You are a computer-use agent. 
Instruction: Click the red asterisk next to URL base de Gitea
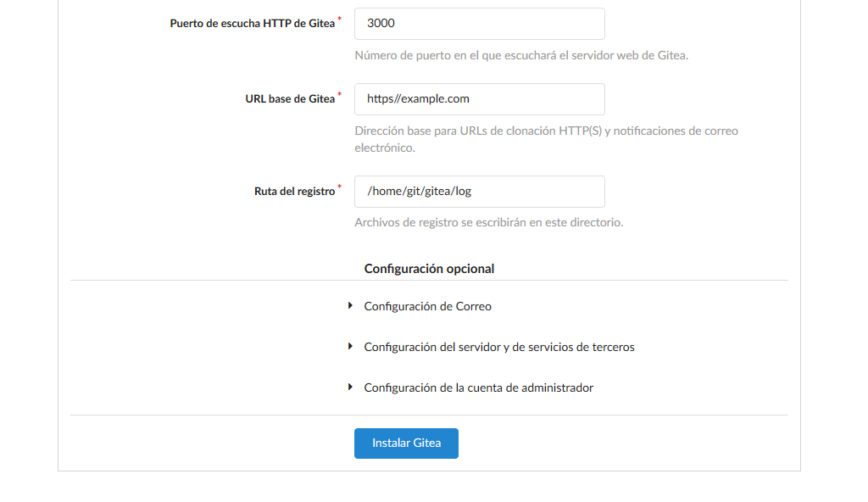340,95
